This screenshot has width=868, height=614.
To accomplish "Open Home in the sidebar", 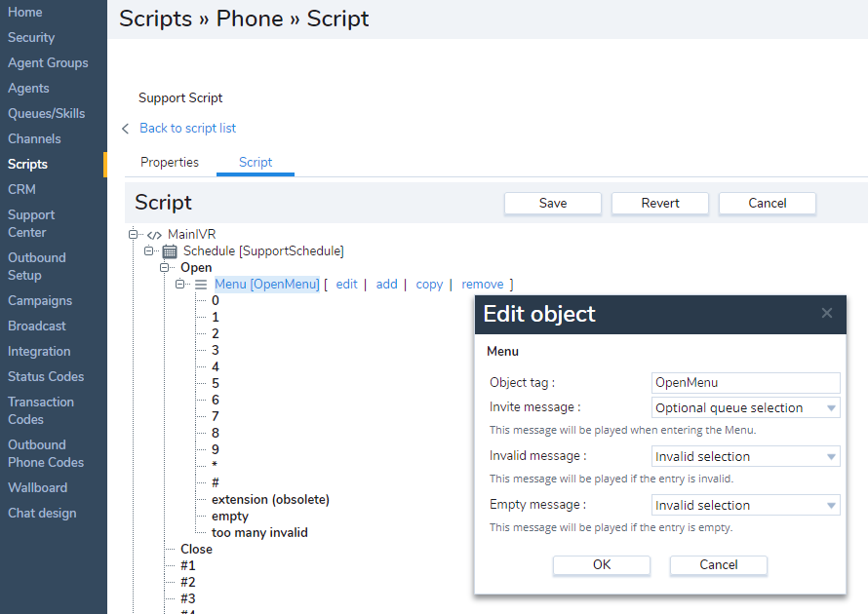I will (25, 12).
